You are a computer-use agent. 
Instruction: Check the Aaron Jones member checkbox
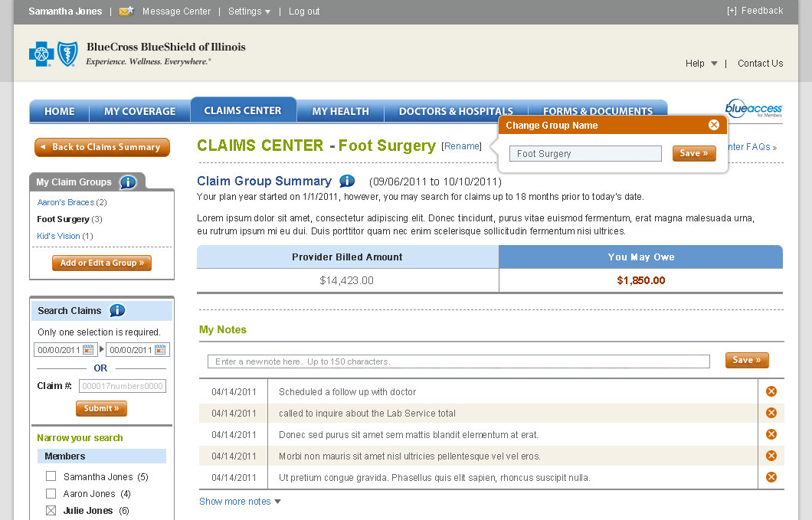click(x=51, y=494)
